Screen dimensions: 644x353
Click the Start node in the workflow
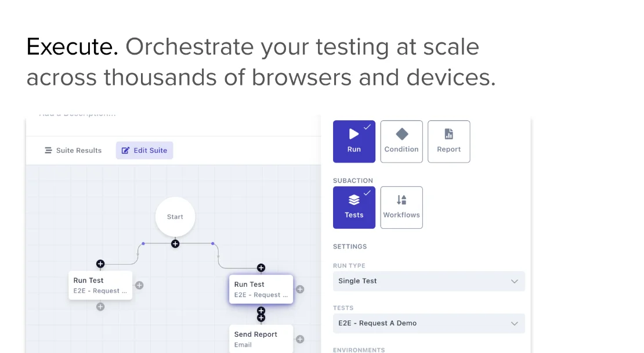[x=175, y=217]
